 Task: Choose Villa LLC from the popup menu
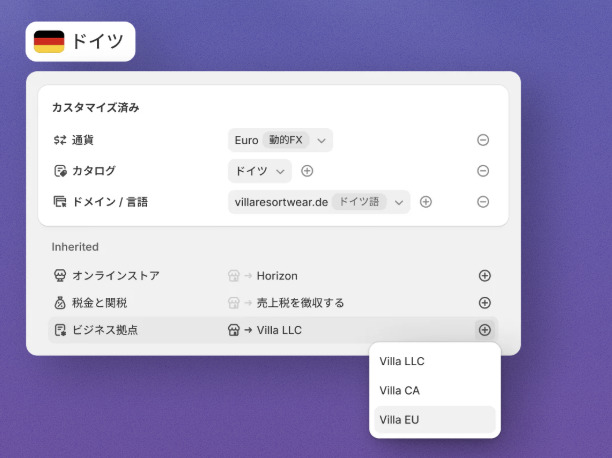pos(434,361)
